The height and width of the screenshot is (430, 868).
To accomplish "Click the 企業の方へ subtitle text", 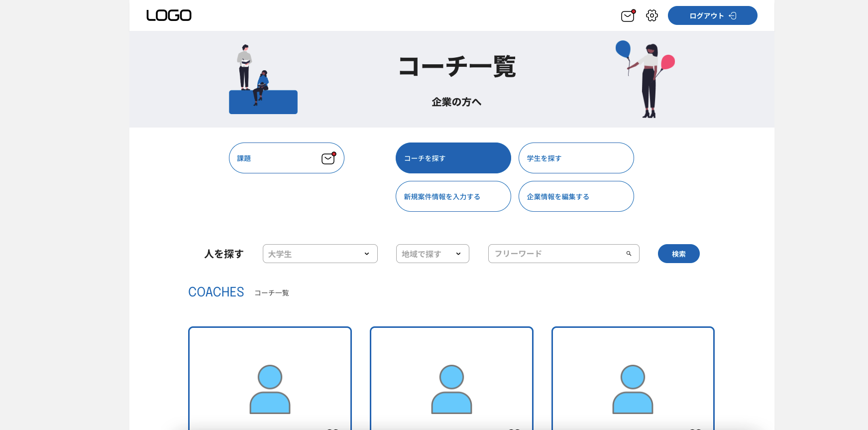I will (456, 102).
